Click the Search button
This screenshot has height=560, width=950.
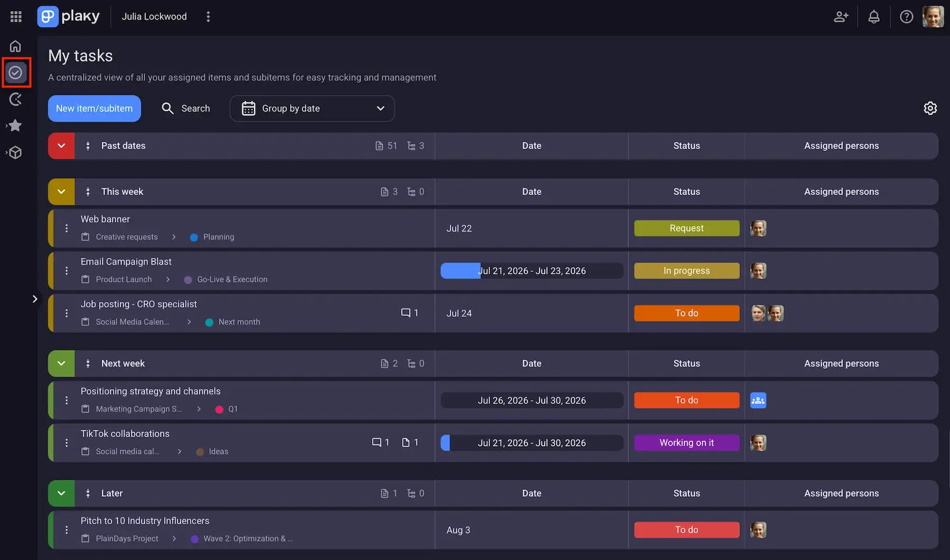point(186,108)
